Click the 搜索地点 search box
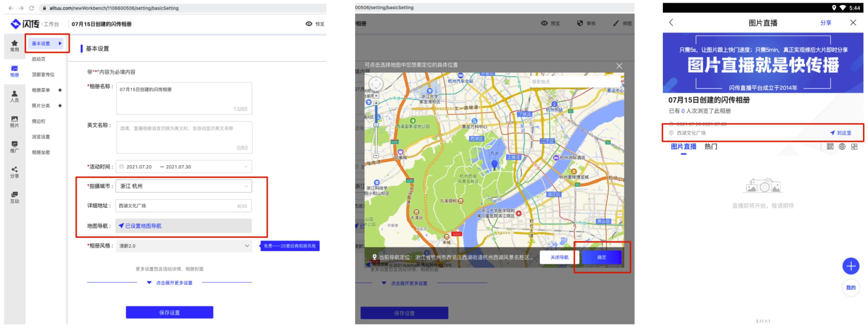 tap(575, 82)
